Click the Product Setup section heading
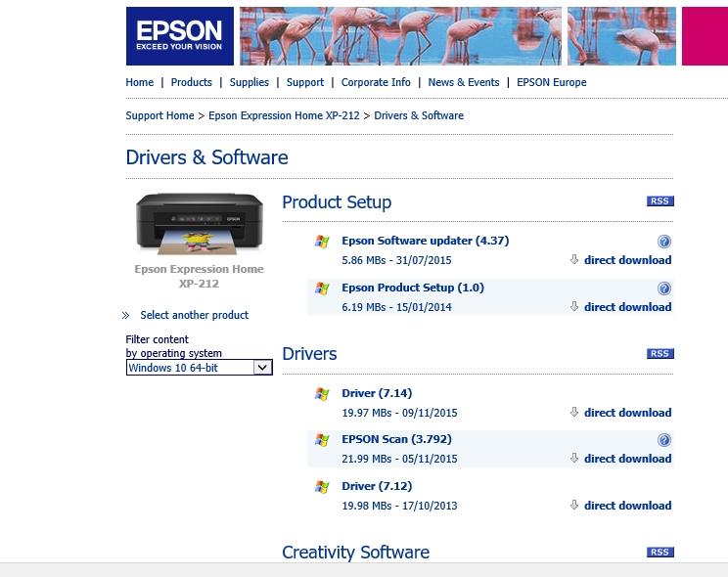This screenshot has height=577, width=728. tap(337, 202)
